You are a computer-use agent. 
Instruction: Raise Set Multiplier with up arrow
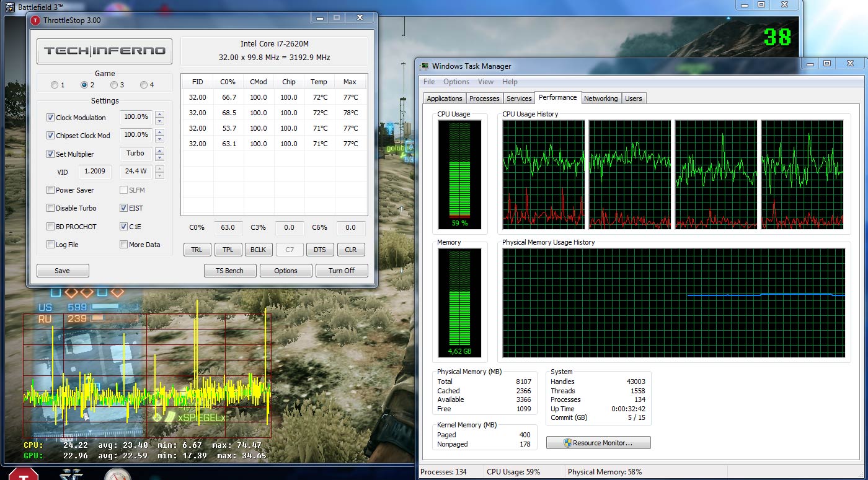159,151
